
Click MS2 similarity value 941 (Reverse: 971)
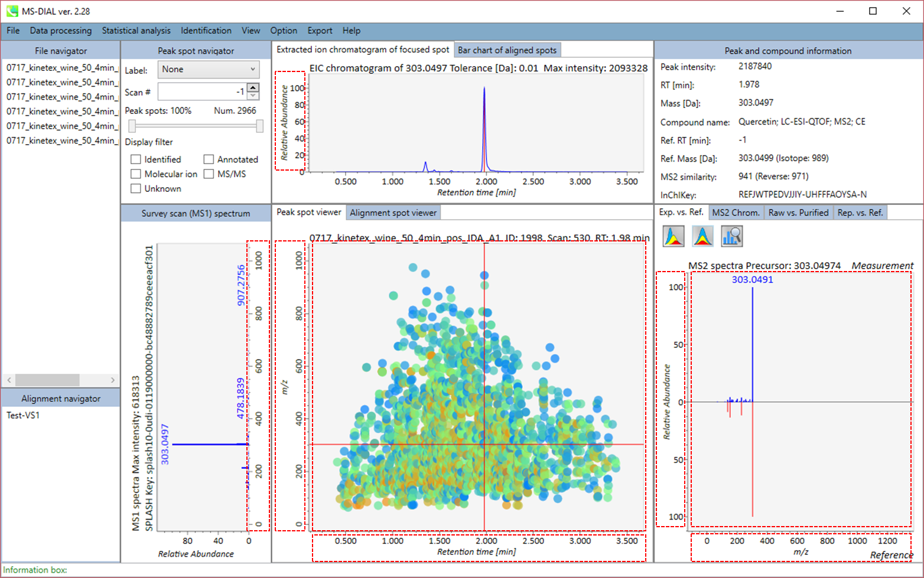tap(773, 176)
